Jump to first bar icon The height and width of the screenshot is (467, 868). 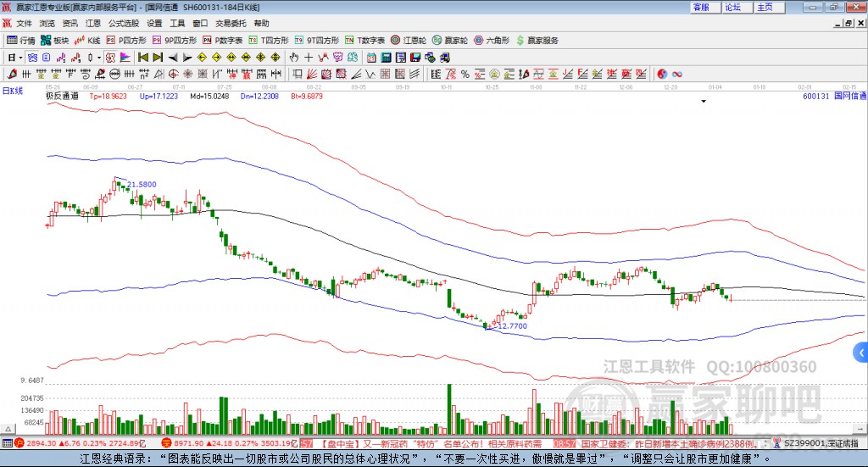pos(143,58)
